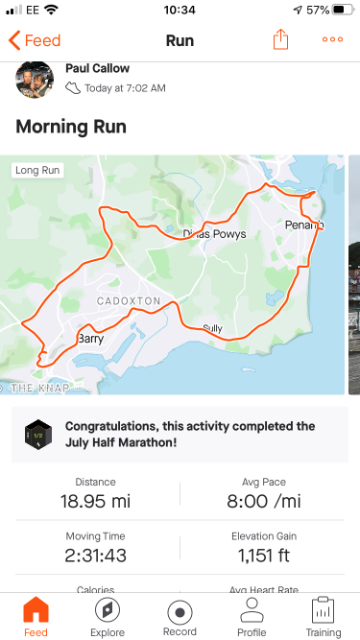Switch to the Training tab
Viewport: 360px width, 640px height.
pos(323,618)
